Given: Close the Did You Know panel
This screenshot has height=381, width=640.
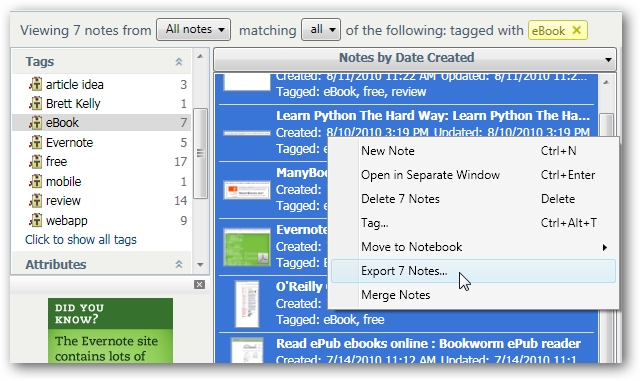Looking at the screenshot, I should [x=199, y=285].
